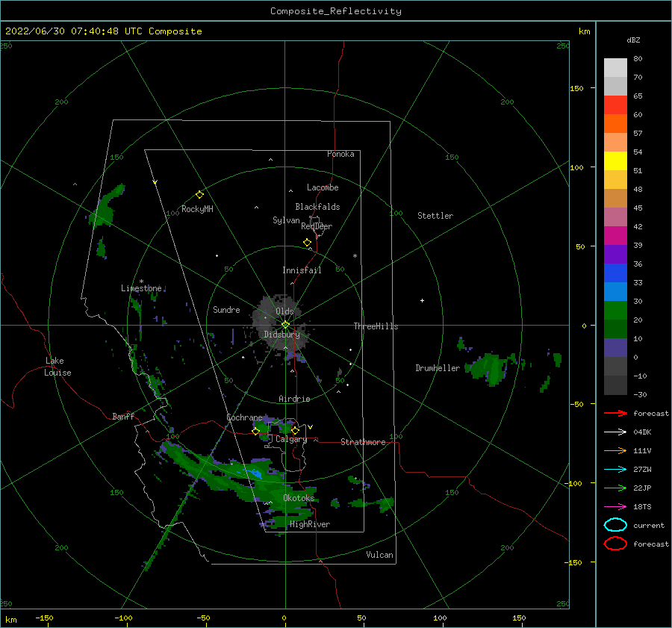Click the Lake Louise label
Screen dimensions: 672x628
[x=57, y=367]
